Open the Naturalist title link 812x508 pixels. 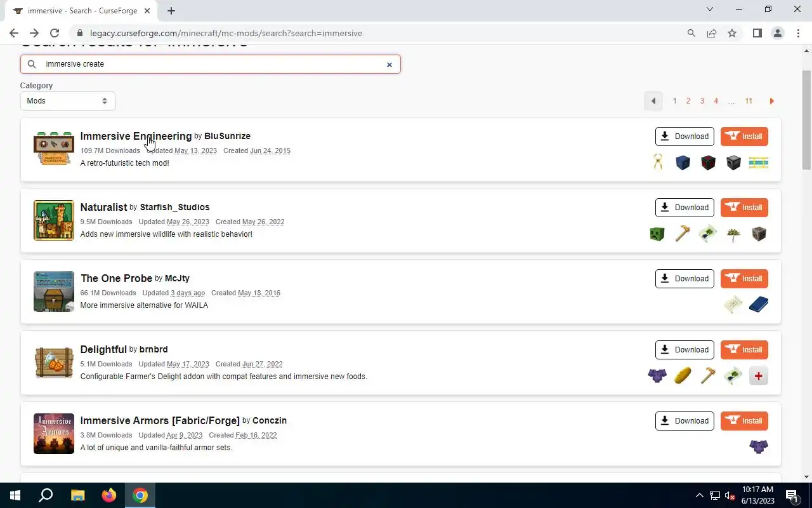[x=103, y=207]
